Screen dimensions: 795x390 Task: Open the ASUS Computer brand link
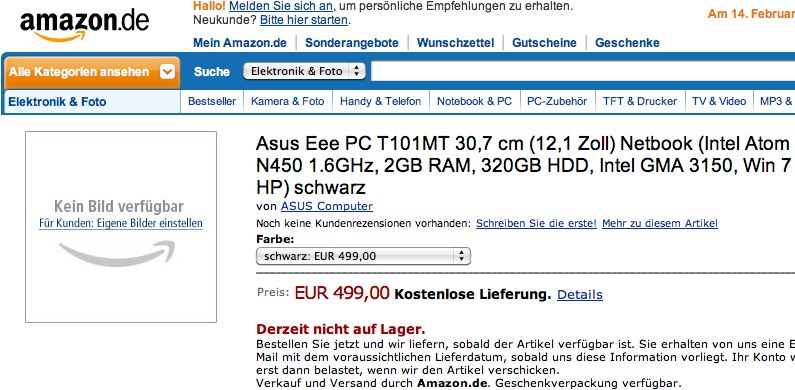(x=327, y=206)
